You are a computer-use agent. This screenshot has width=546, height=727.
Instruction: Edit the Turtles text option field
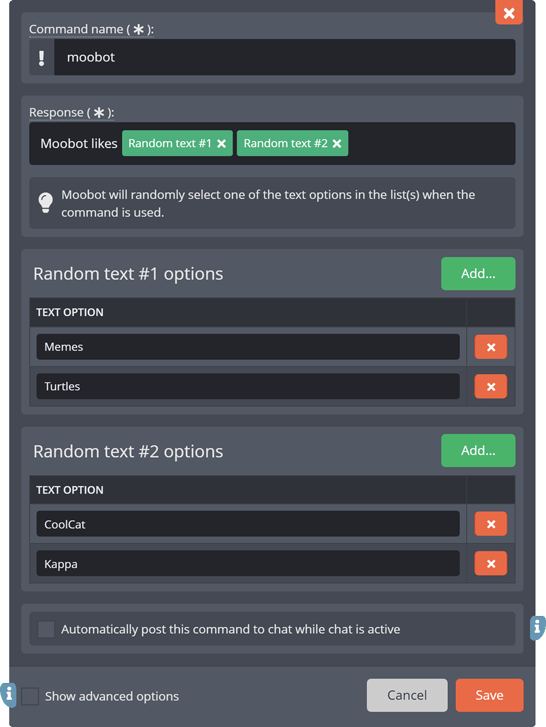[x=248, y=386]
